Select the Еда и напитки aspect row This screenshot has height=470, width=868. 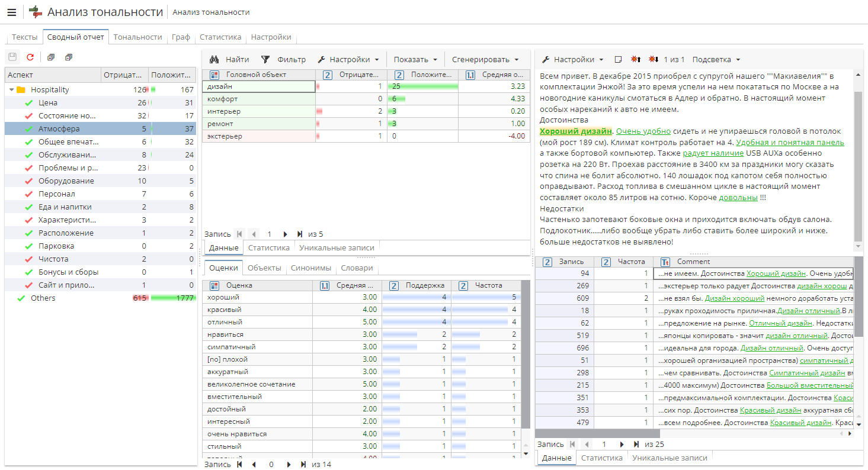click(x=101, y=207)
